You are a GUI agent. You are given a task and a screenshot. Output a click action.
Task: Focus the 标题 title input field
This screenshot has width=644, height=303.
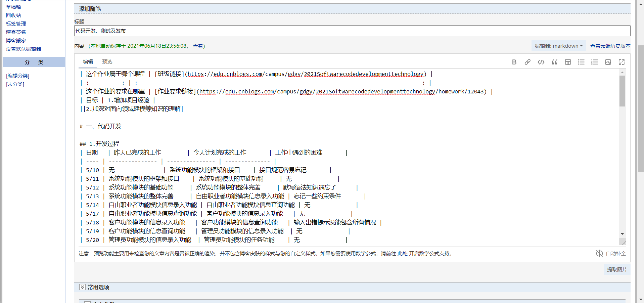352,31
